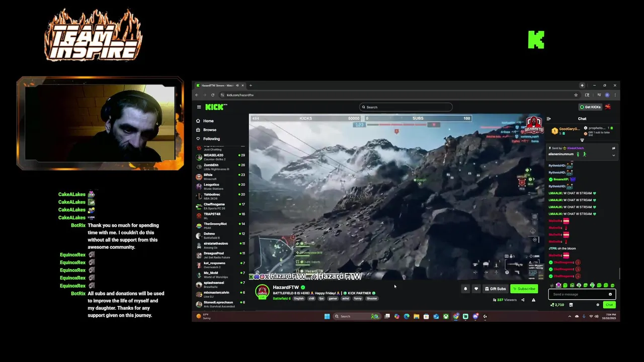Open emoji picker in chat input
This screenshot has height=362, width=644.
[x=610, y=295]
